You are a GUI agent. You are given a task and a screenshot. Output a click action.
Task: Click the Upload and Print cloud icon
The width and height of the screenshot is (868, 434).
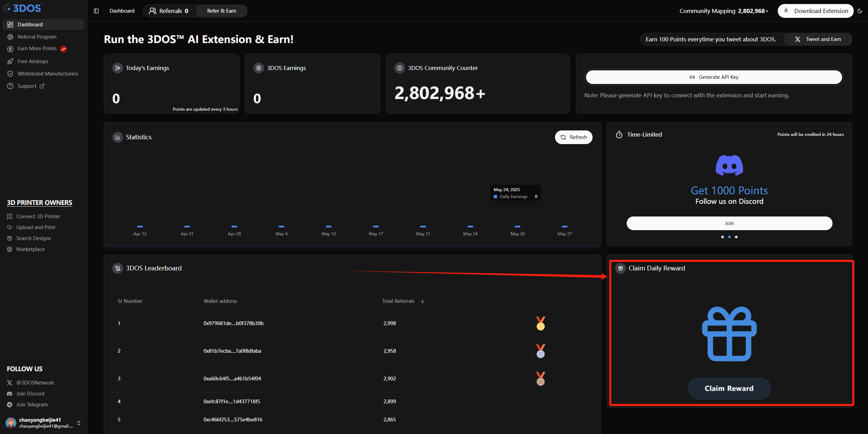(10, 227)
